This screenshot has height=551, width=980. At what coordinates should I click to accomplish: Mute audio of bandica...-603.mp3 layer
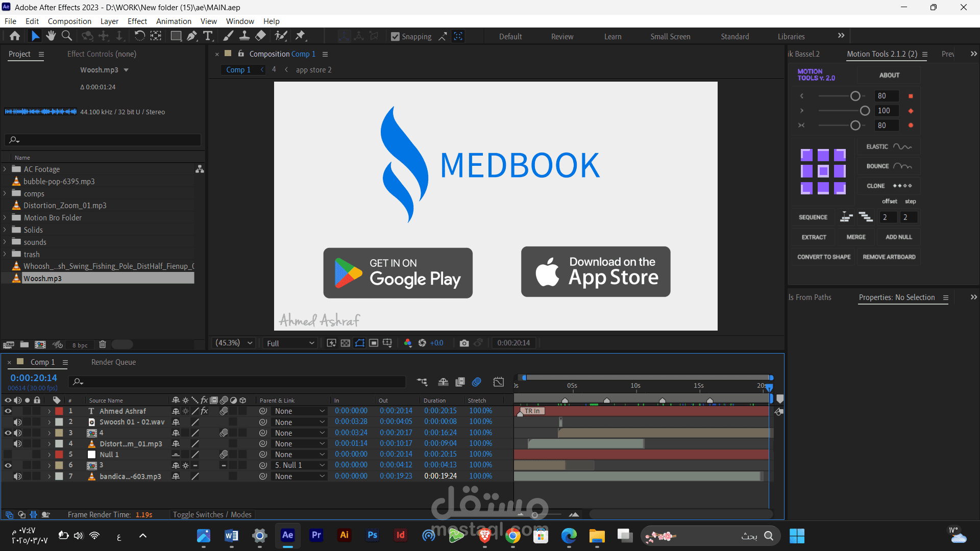(17, 477)
